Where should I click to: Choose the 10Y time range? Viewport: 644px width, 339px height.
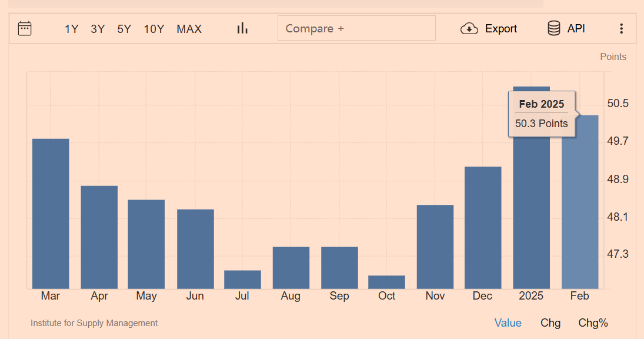point(154,29)
